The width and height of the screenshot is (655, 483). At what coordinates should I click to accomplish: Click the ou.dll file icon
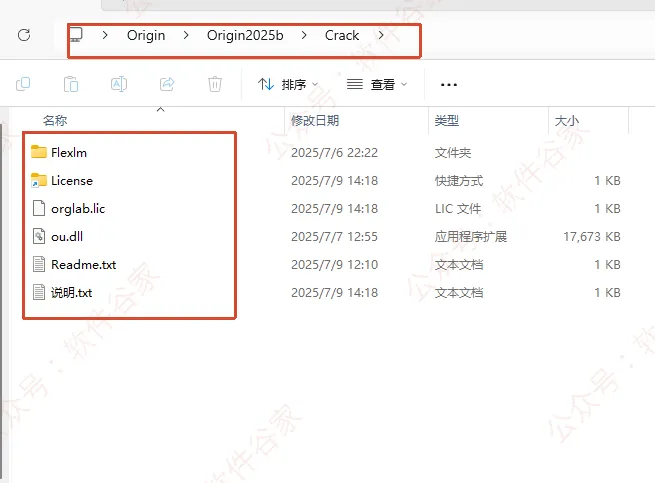tap(39, 236)
